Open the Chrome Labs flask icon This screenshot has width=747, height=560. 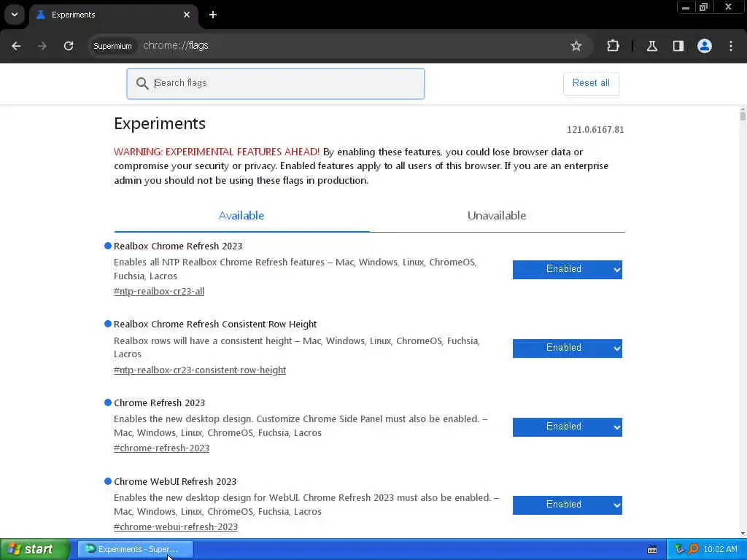651,46
